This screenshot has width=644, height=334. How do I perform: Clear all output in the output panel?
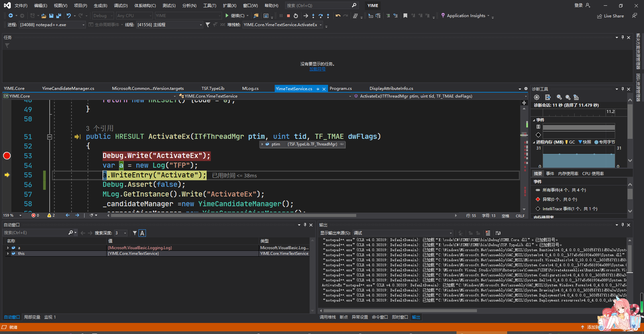click(488, 233)
